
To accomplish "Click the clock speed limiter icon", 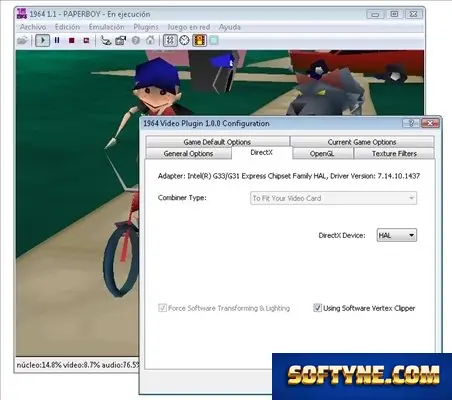I will [184, 41].
